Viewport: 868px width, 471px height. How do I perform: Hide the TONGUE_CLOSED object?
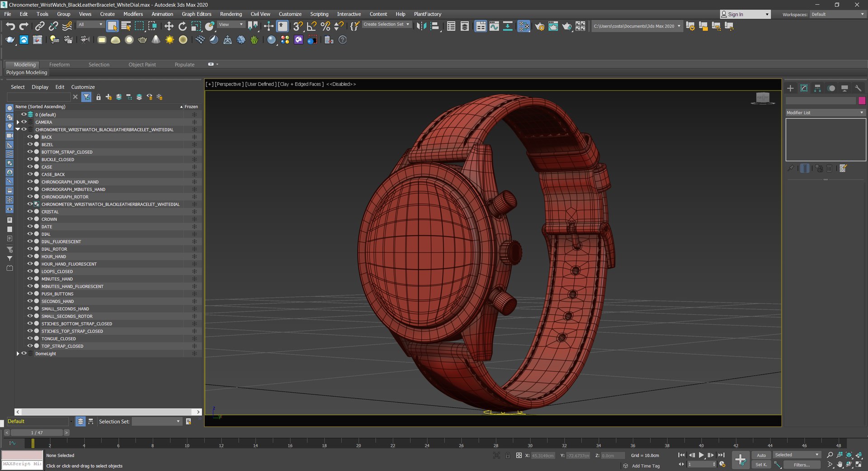30,338
